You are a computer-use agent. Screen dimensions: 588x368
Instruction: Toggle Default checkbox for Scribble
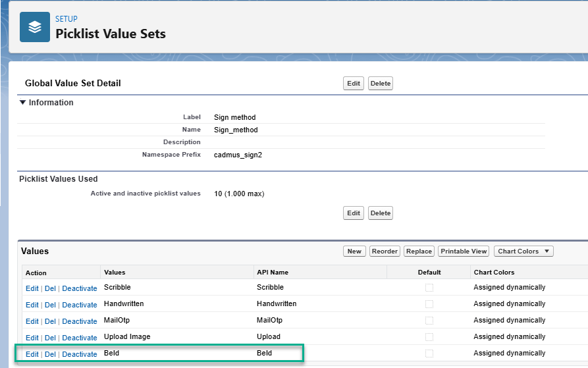click(x=429, y=288)
